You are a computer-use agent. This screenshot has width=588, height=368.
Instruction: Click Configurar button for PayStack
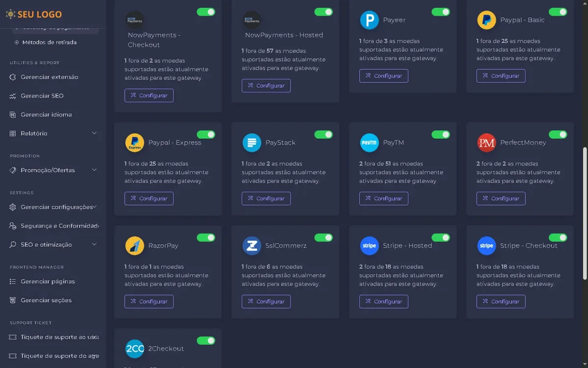tap(266, 199)
